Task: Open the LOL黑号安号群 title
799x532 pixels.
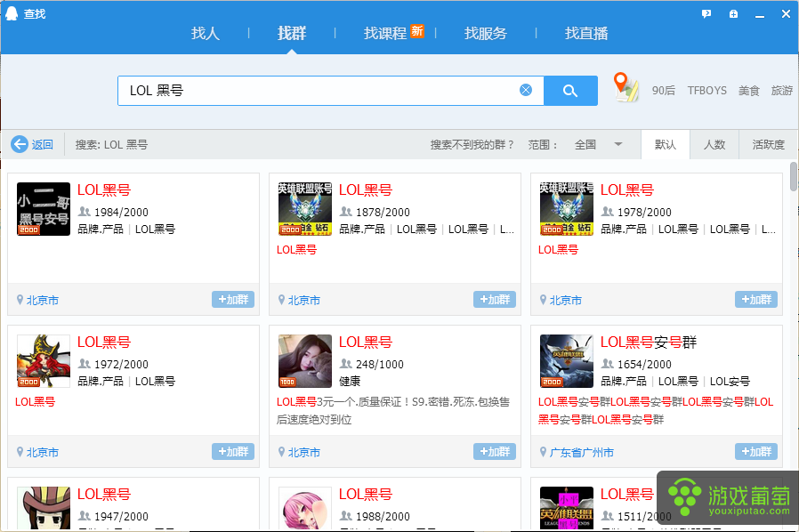Action: click(x=648, y=343)
